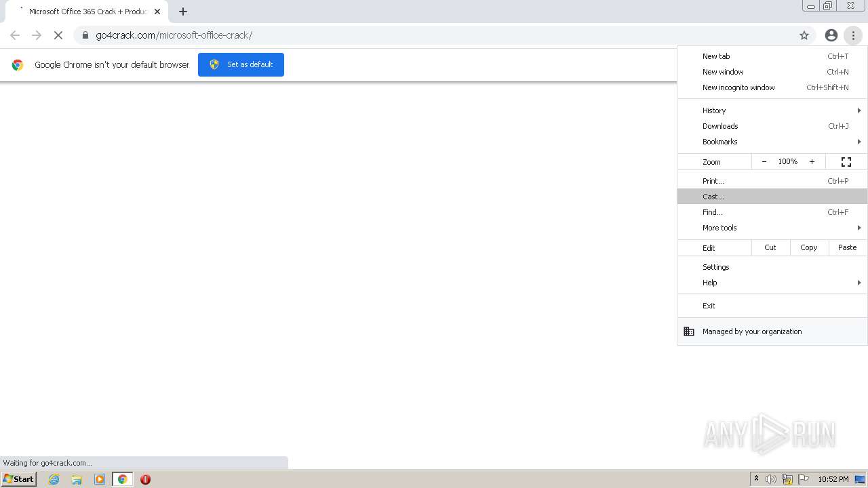Select New tab from the menu
Screen dimensions: 868x488
pyautogui.click(x=772, y=56)
